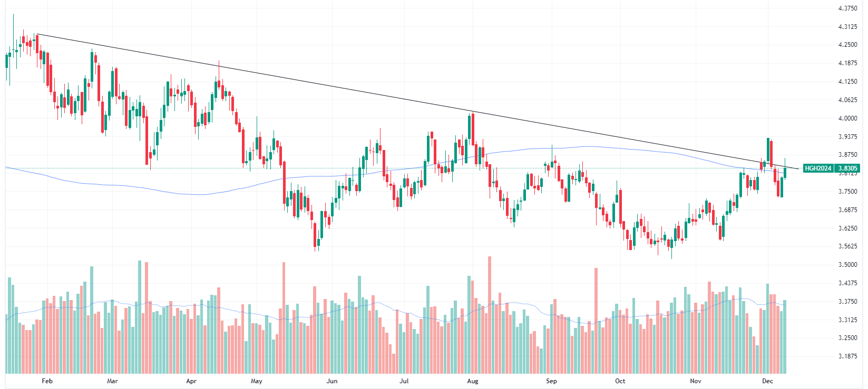This screenshot has width=868, height=389.
Task: Click the Nov time axis label
Action: point(696,381)
